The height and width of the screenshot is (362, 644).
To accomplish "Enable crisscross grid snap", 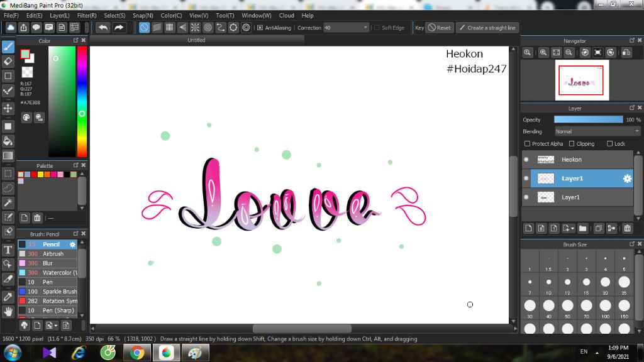I will pyautogui.click(x=170, y=28).
